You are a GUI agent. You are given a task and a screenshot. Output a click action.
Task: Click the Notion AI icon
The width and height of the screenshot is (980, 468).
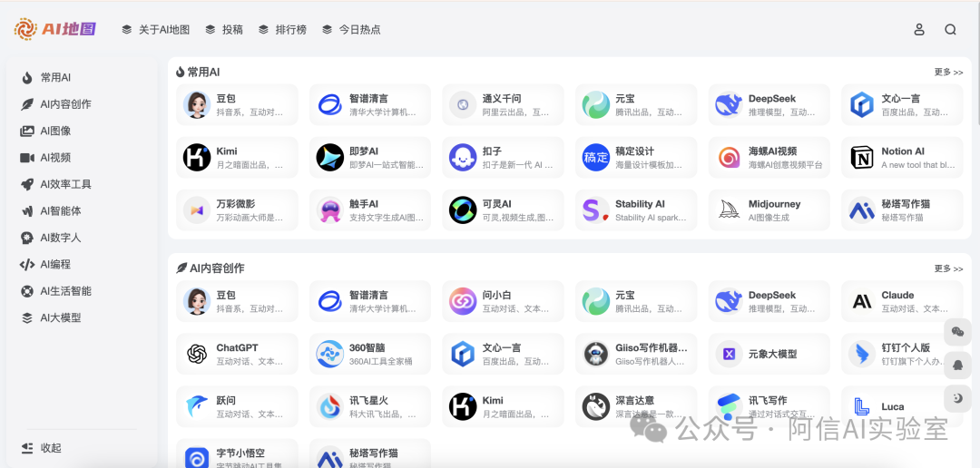pos(862,158)
